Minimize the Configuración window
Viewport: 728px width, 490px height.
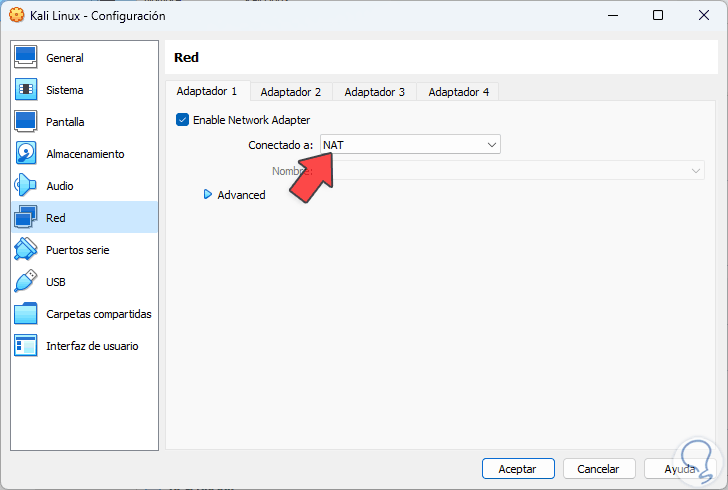pos(613,15)
